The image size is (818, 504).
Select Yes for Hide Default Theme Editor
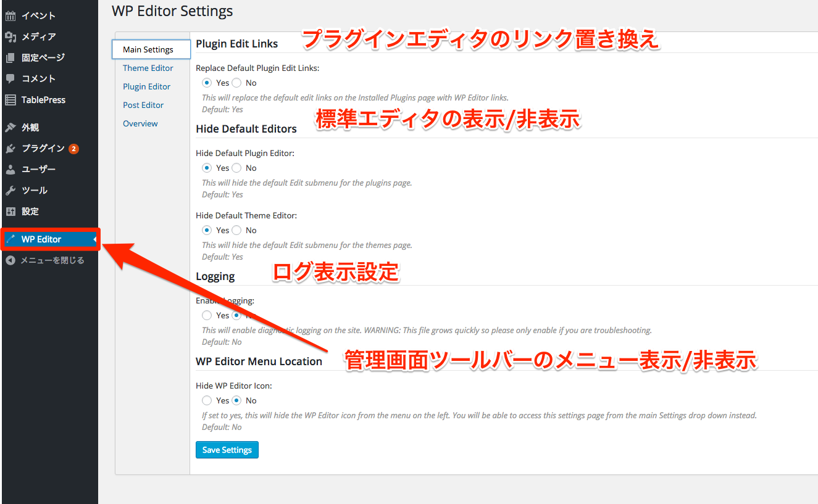(x=207, y=230)
